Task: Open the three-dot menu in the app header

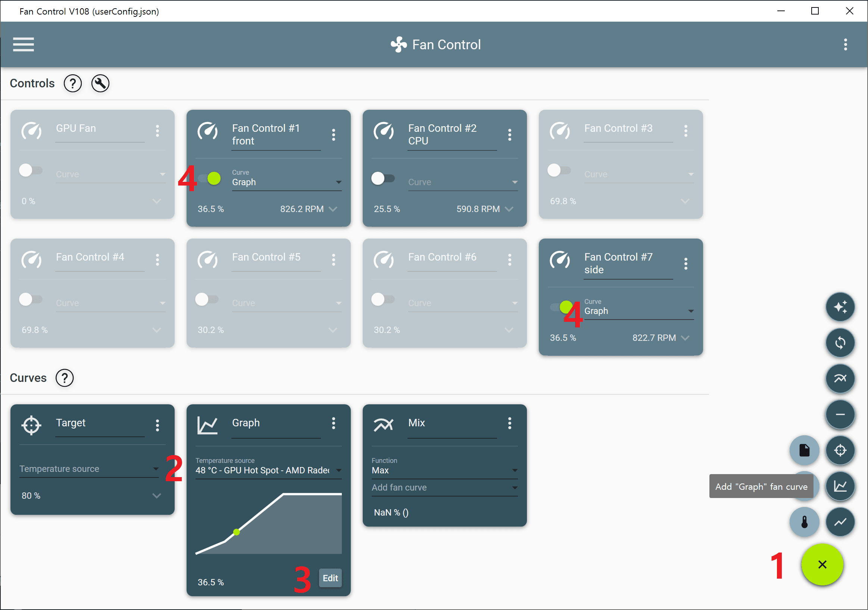Action: coord(845,45)
